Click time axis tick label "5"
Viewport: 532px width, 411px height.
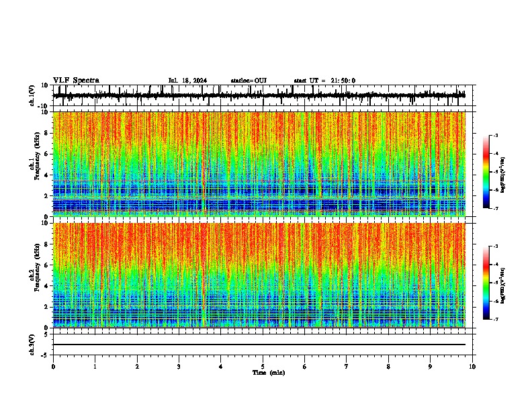click(263, 367)
